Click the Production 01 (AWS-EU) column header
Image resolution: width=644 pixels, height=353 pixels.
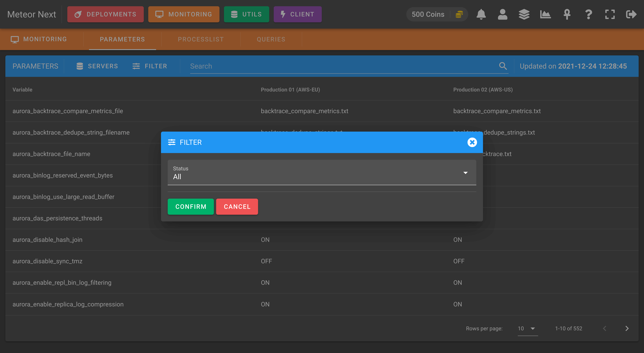pos(290,89)
